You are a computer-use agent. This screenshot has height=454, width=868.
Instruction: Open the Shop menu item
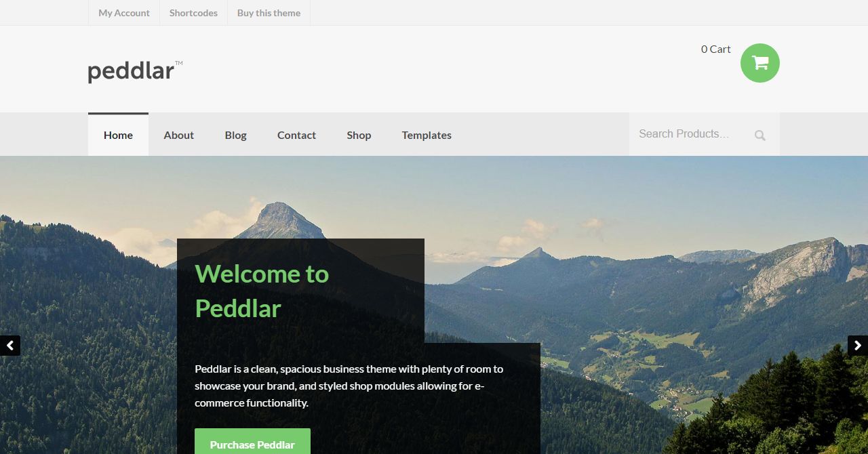pyautogui.click(x=359, y=135)
